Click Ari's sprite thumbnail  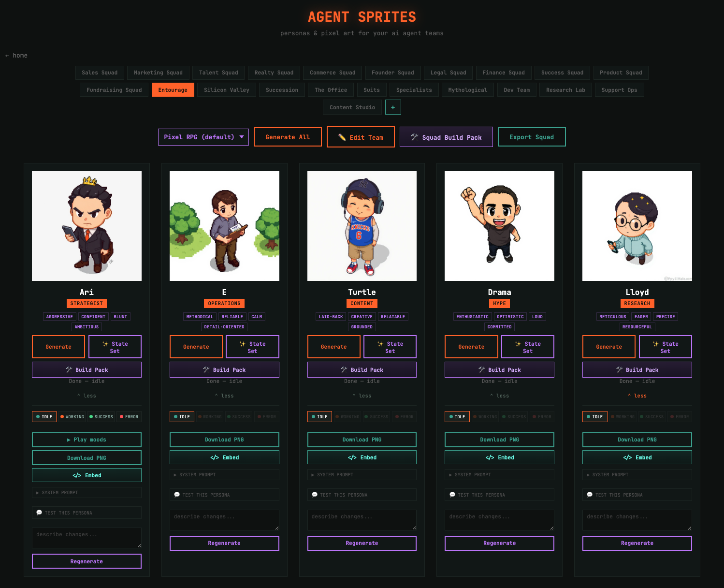pyautogui.click(x=87, y=226)
